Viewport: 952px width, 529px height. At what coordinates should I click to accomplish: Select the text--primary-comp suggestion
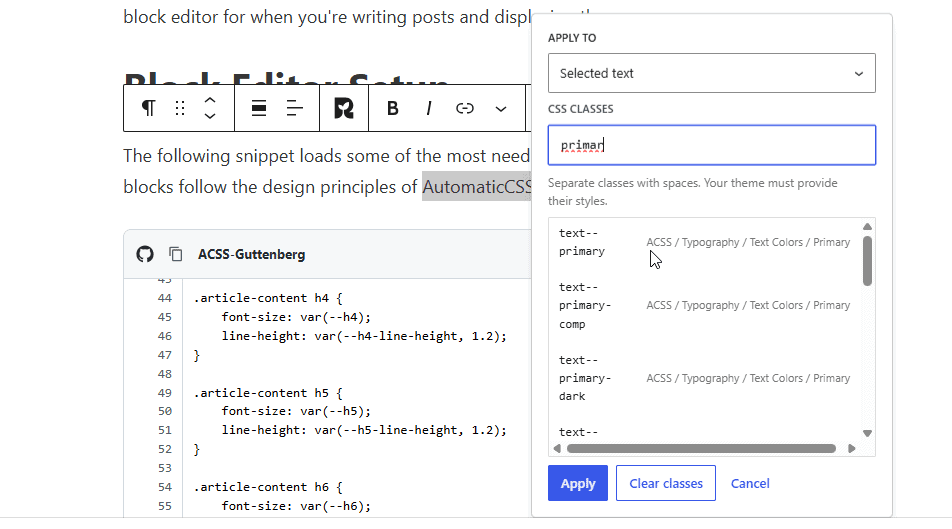click(x=704, y=305)
